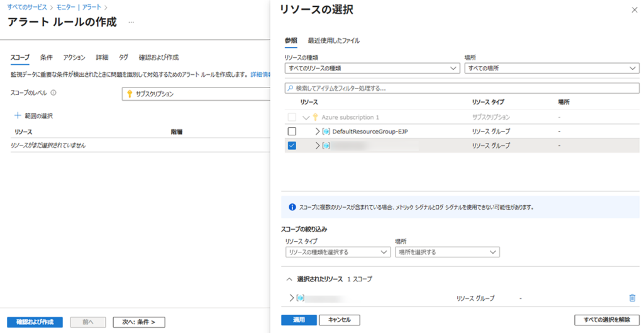
Task: Click the DefaultResourceGroup-EJP resource group icon
Action: pyautogui.click(x=326, y=131)
